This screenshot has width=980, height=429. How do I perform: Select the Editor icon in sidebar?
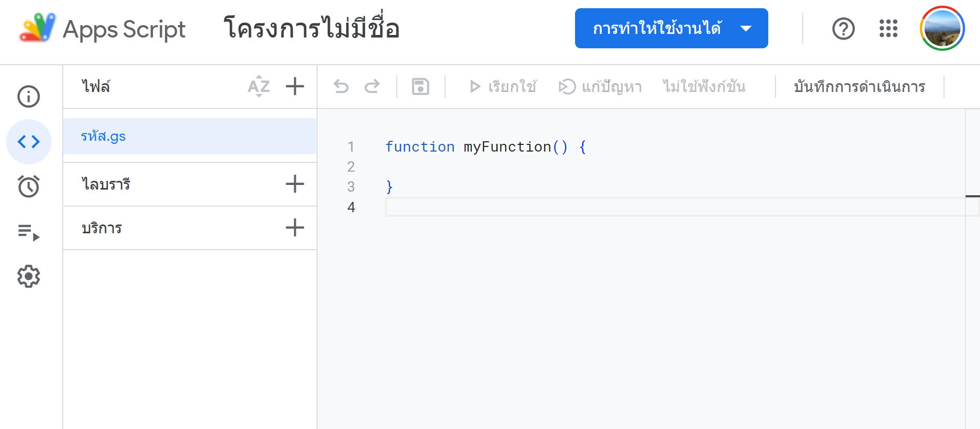click(29, 141)
